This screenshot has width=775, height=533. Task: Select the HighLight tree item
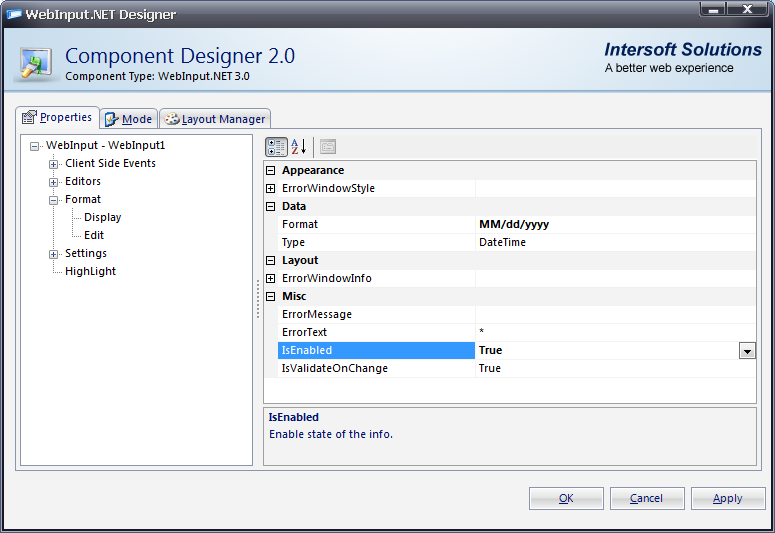click(90, 271)
